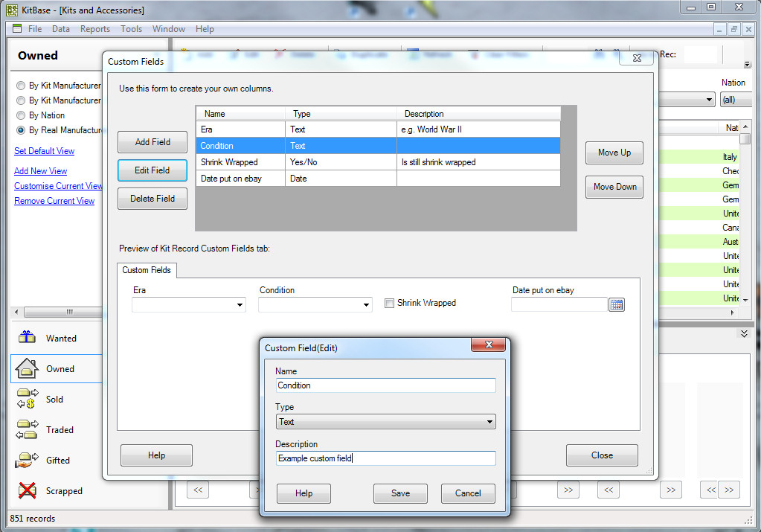The image size is (761, 532).
Task: Select the Wanted gift icon in sidebar
Action: pyautogui.click(x=27, y=336)
